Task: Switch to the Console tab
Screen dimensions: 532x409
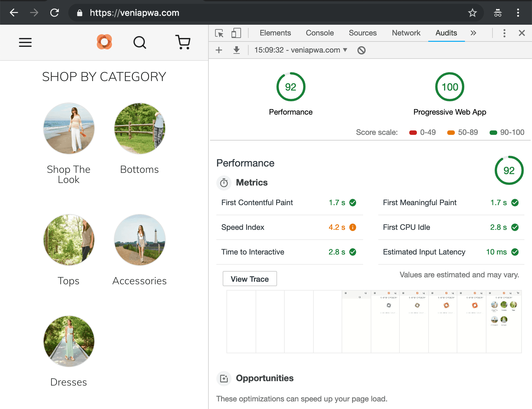Action: click(x=319, y=33)
